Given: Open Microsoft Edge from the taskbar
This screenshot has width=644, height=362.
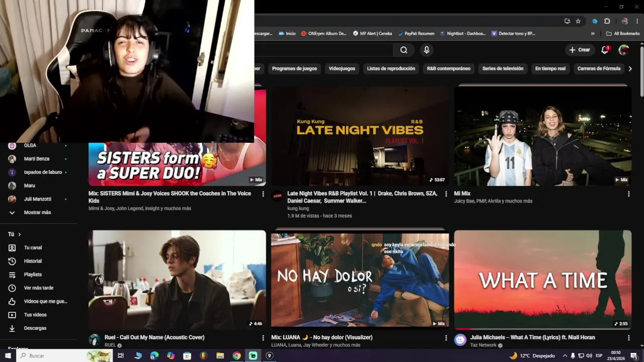Looking at the screenshot, I should pos(154,355).
